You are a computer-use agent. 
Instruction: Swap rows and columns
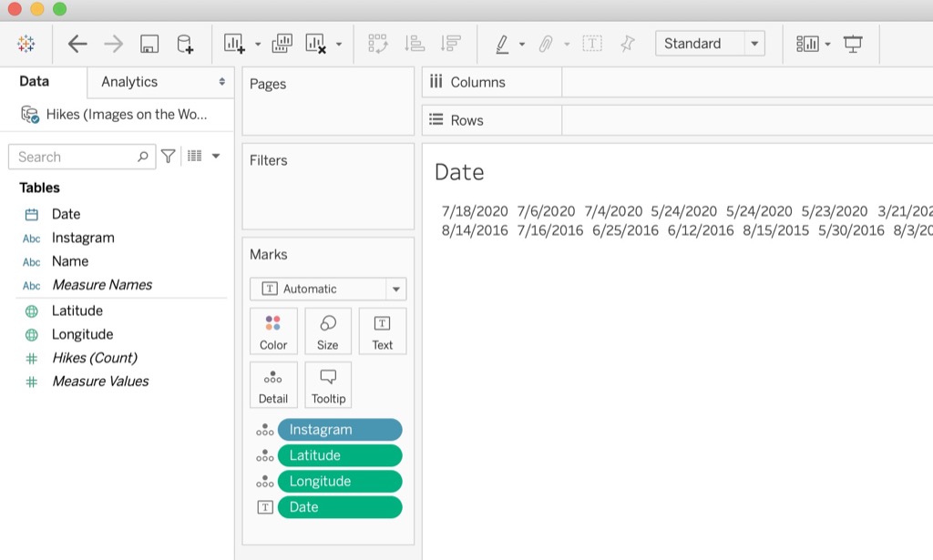(x=378, y=43)
